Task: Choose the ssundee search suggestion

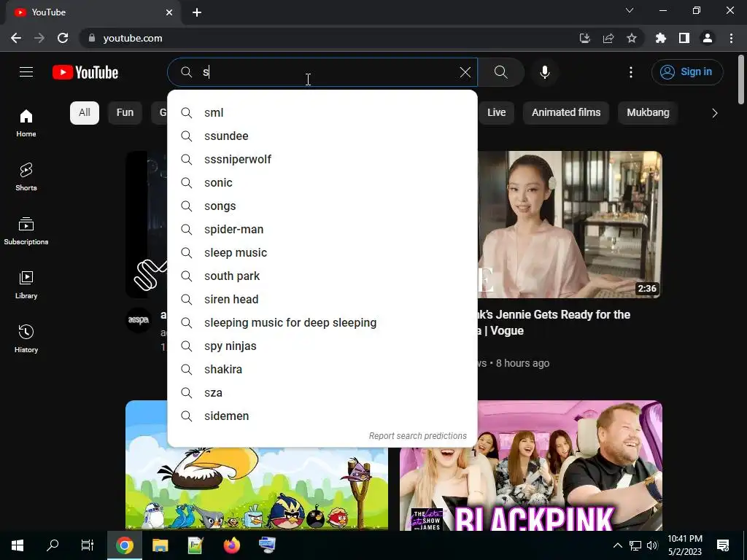Action: [322, 136]
